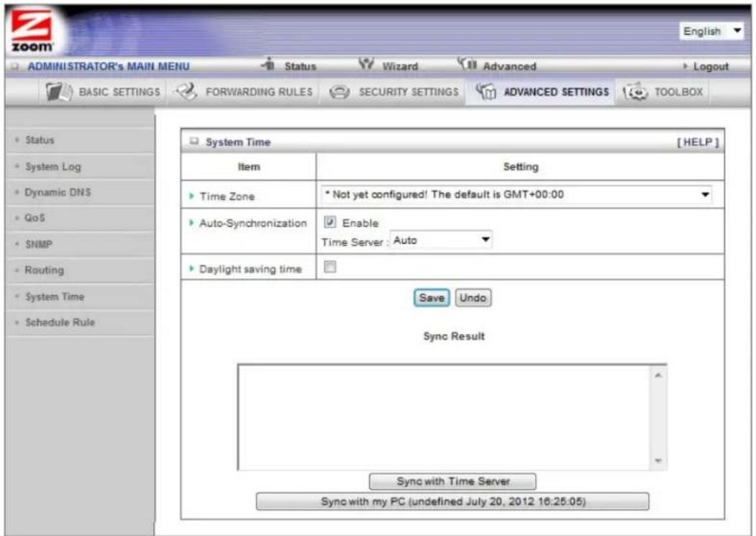
Task: Click the arrow icon before Logout
Action: [x=686, y=66]
